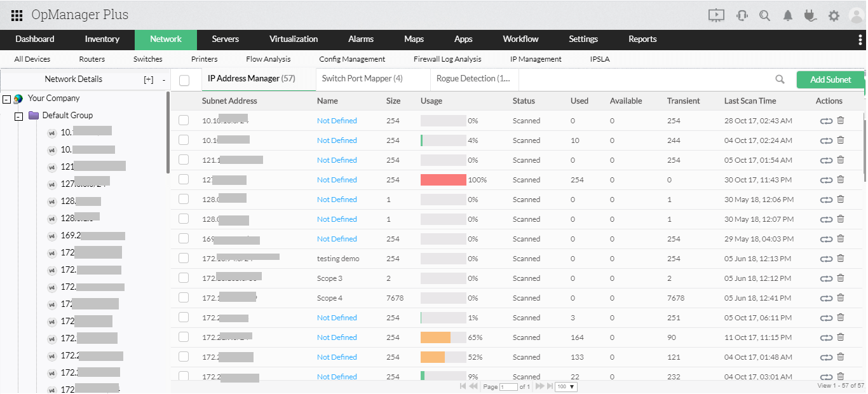Open the global search magnifier in the header

(764, 15)
